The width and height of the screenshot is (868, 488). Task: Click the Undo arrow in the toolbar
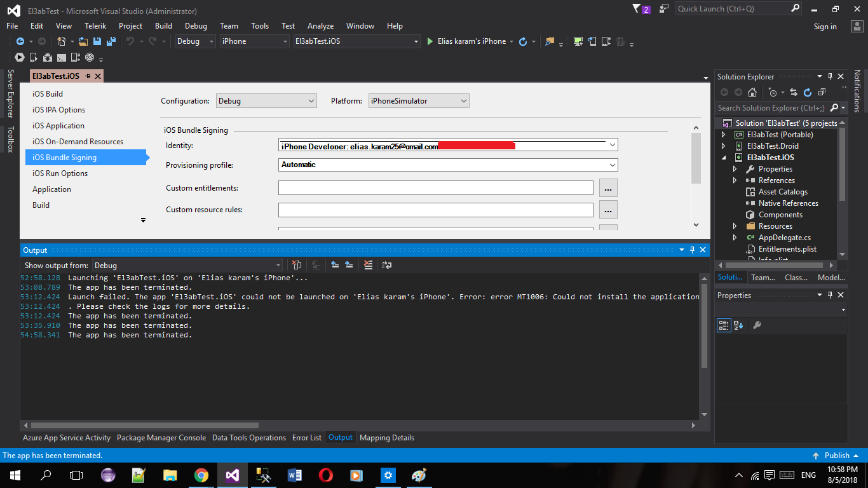[130, 41]
